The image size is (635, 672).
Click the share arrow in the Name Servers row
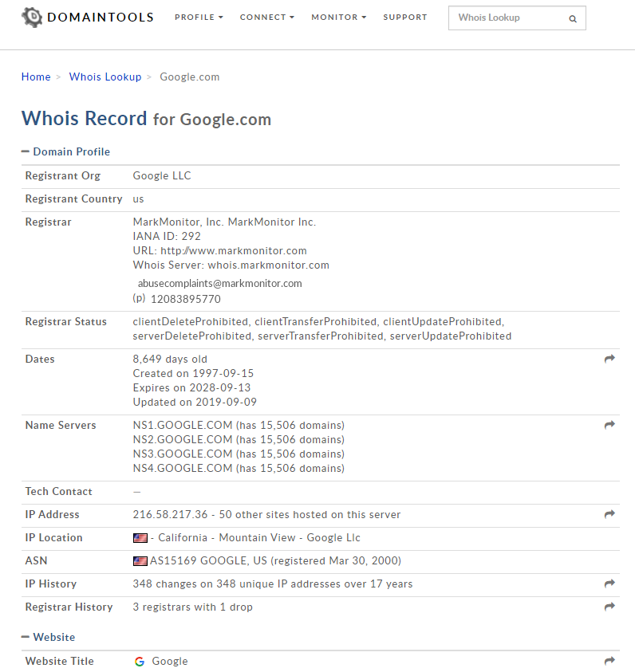[x=609, y=425]
